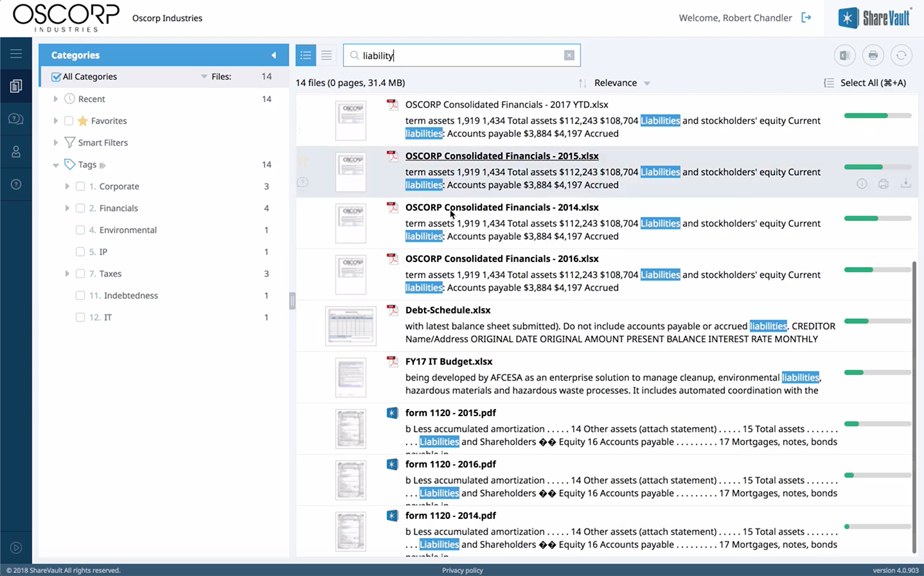Expand the Recent tree node
The width and height of the screenshot is (924, 576).
click(55, 99)
